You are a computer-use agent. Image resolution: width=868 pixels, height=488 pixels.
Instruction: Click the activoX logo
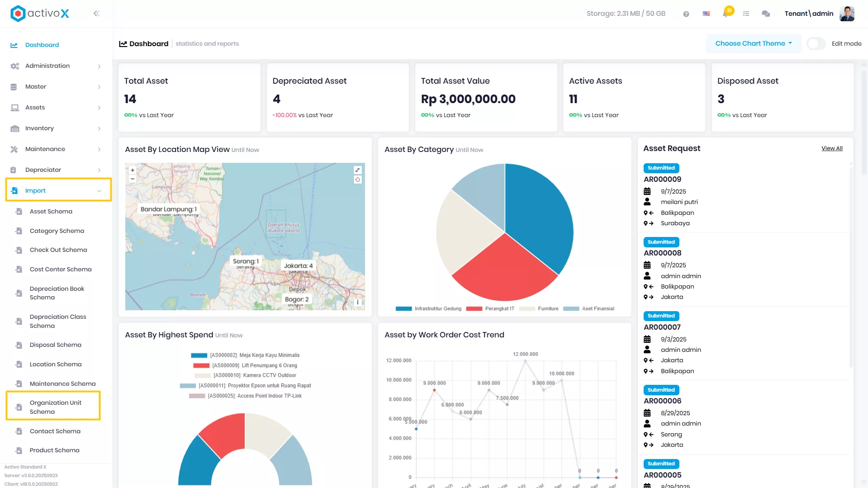click(x=40, y=14)
